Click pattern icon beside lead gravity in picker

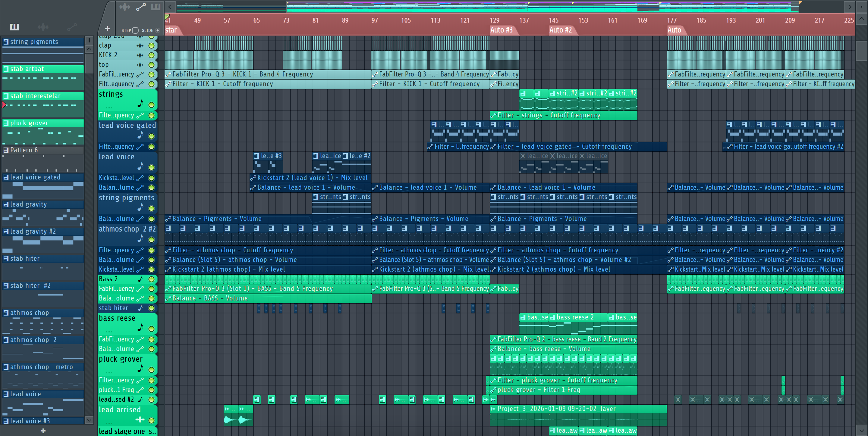(6, 204)
